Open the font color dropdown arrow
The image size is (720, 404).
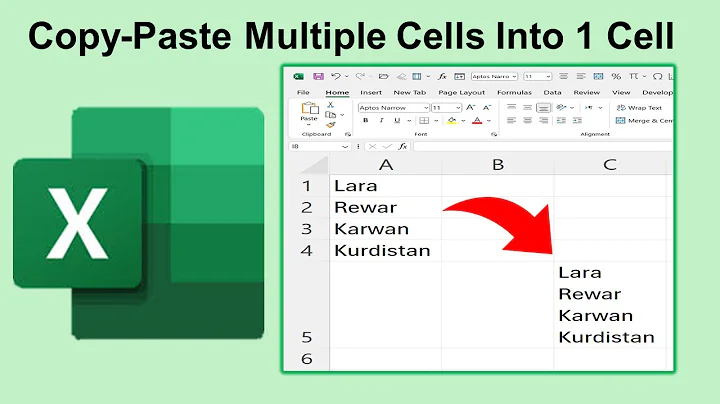pos(489,121)
